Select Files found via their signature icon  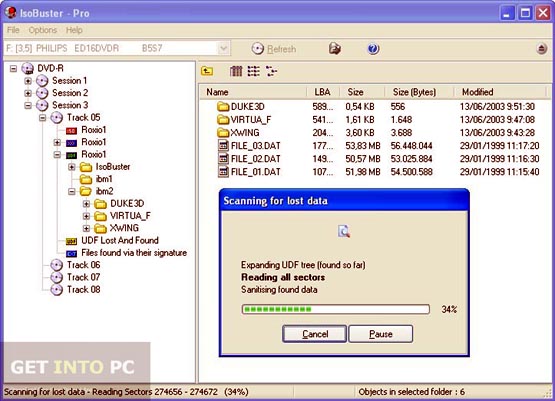click(x=71, y=254)
